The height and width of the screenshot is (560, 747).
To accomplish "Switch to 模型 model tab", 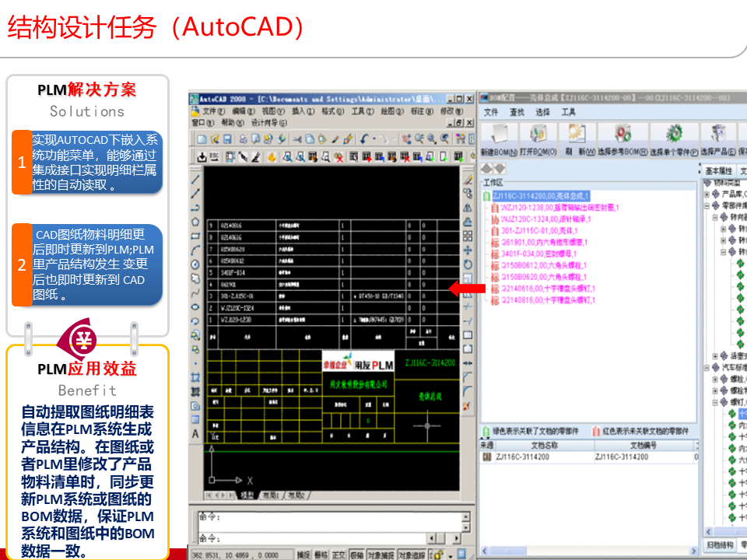I will pos(247,495).
